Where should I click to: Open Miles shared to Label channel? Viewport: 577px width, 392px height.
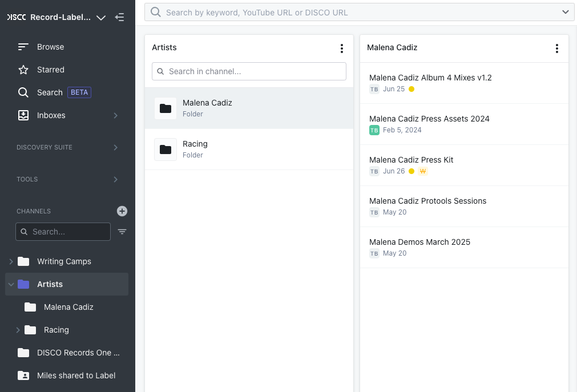[x=76, y=375]
